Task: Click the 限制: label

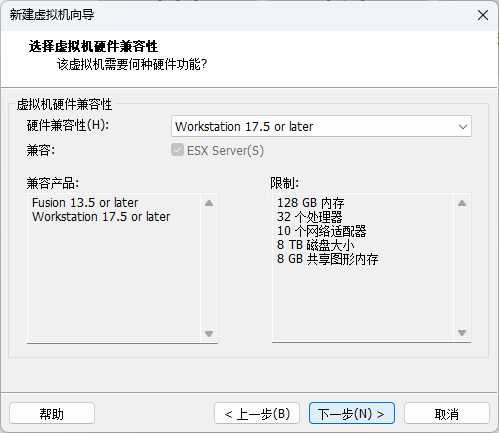Action: pyautogui.click(x=285, y=183)
